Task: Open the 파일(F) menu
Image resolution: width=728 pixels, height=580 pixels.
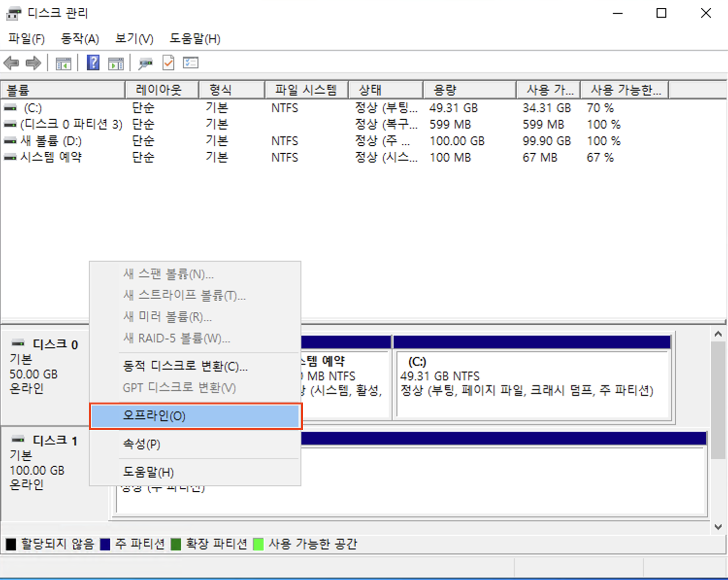Action: pyautogui.click(x=27, y=39)
